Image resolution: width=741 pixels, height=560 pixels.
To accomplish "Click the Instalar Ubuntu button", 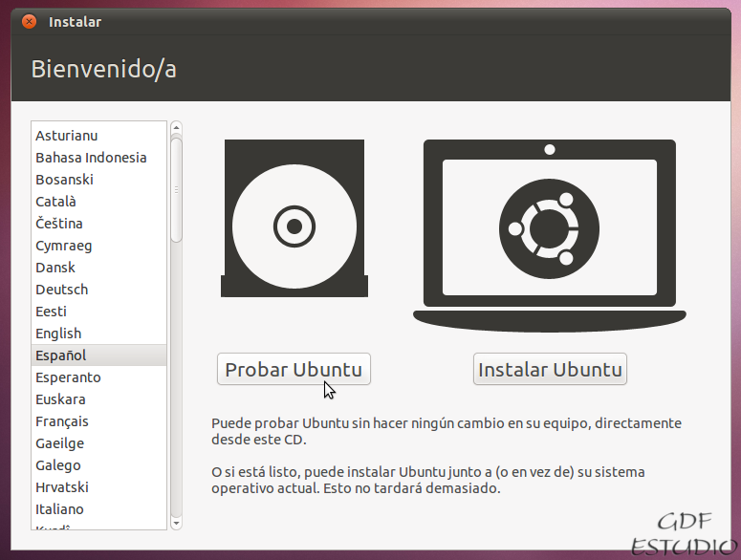I will (x=550, y=369).
